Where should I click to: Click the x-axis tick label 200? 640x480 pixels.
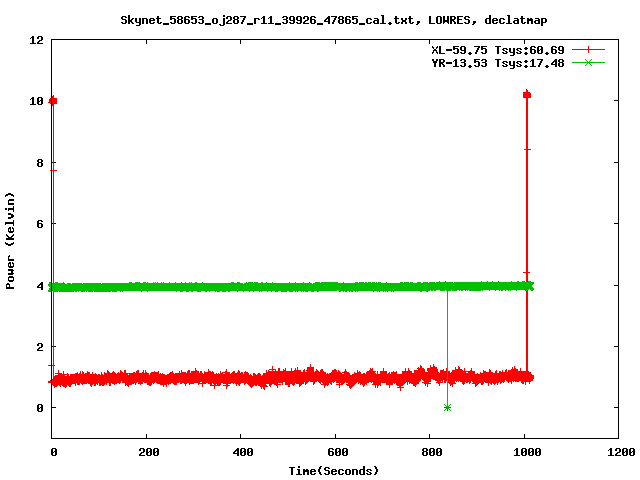pyautogui.click(x=149, y=452)
